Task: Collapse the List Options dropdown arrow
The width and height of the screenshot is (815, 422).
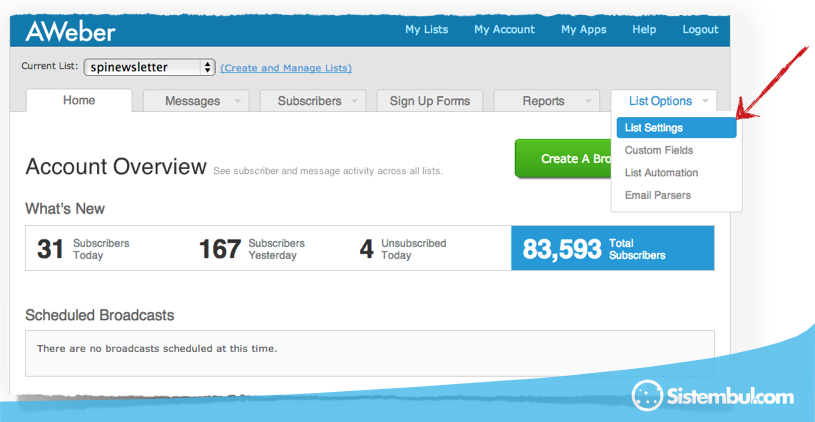Action: coord(705,101)
